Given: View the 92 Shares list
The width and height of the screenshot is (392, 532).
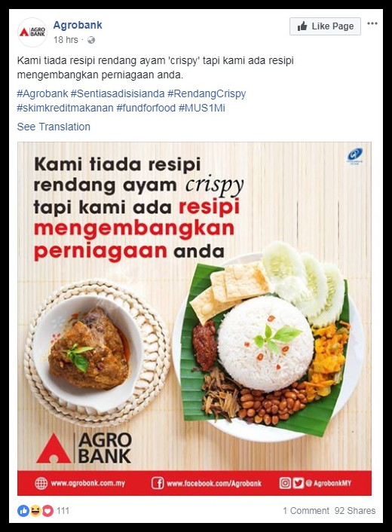Looking at the screenshot, I should click(x=355, y=511).
